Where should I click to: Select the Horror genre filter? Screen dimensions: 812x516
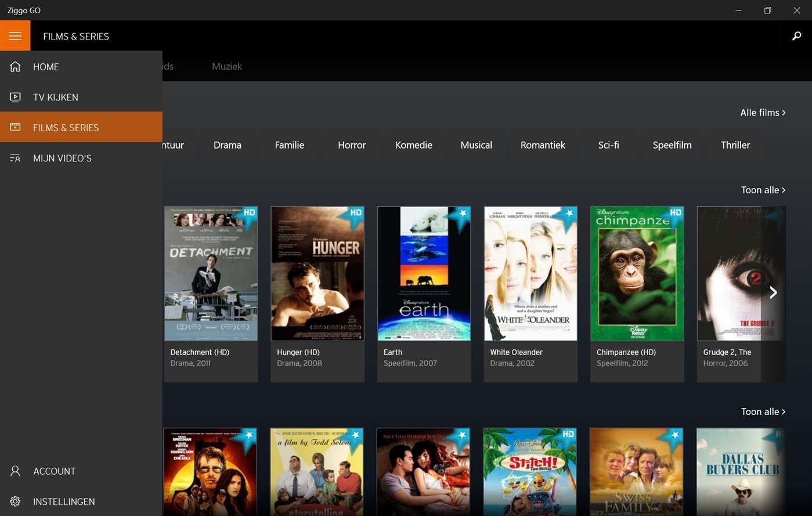(351, 145)
